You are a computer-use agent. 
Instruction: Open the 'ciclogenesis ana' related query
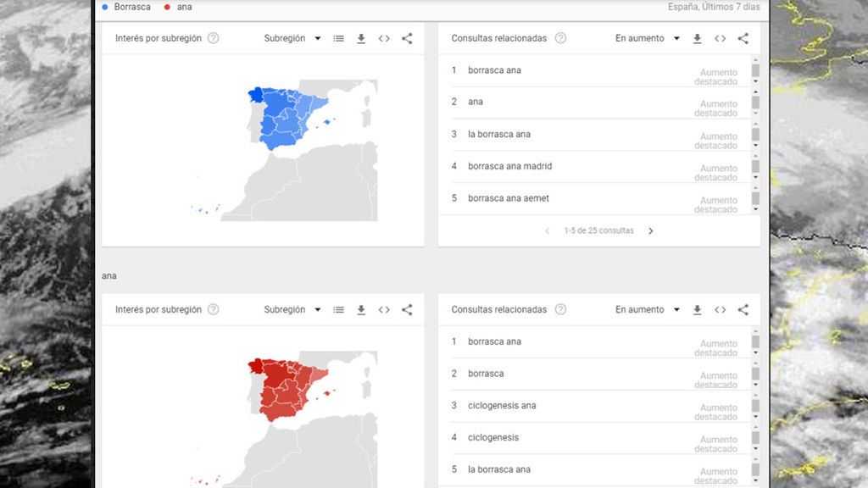(x=502, y=406)
